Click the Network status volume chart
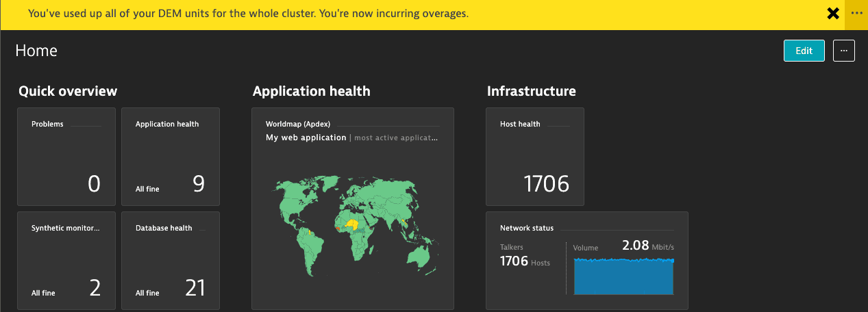The height and width of the screenshot is (312, 868). click(623, 276)
